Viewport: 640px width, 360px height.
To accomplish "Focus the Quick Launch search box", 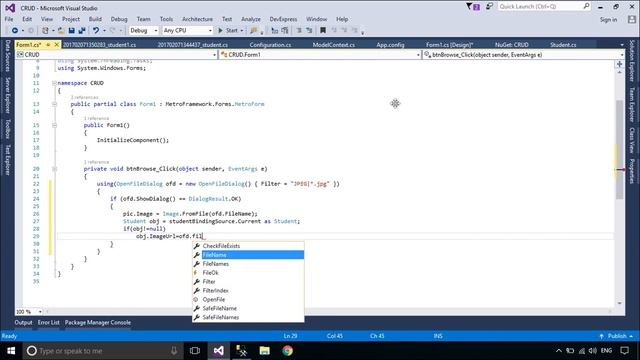I will [544, 7].
